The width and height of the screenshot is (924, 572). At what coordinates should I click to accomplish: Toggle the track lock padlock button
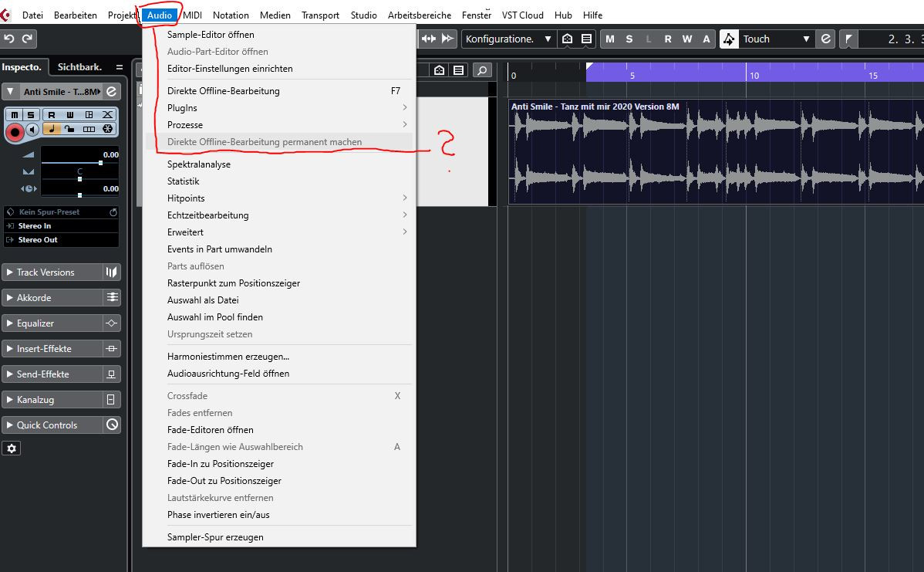click(x=70, y=129)
